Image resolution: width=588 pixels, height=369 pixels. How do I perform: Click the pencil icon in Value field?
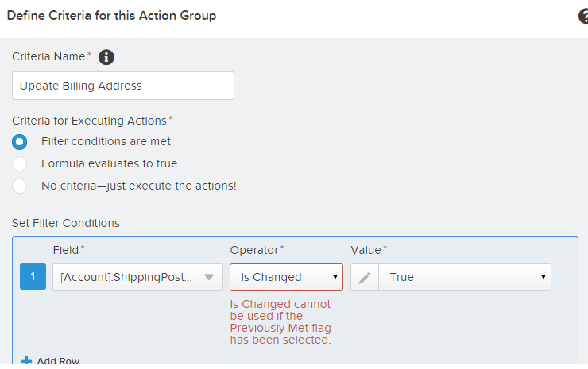[365, 277]
